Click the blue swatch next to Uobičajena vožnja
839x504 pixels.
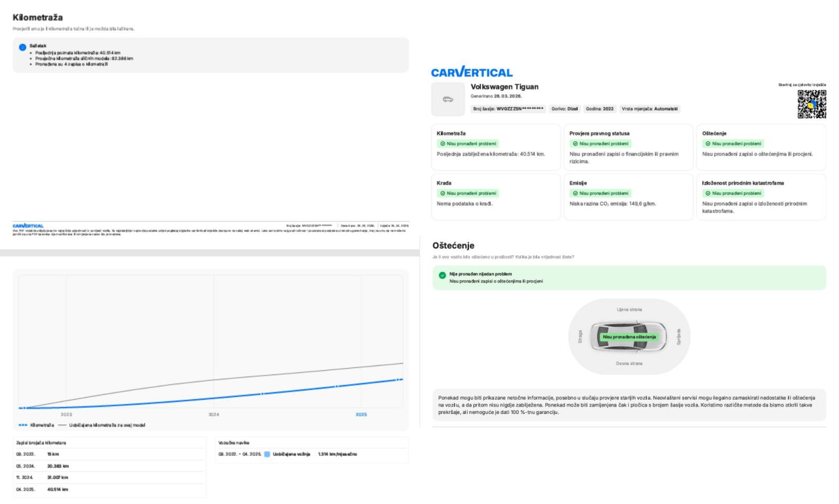pyautogui.click(x=267, y=454)
